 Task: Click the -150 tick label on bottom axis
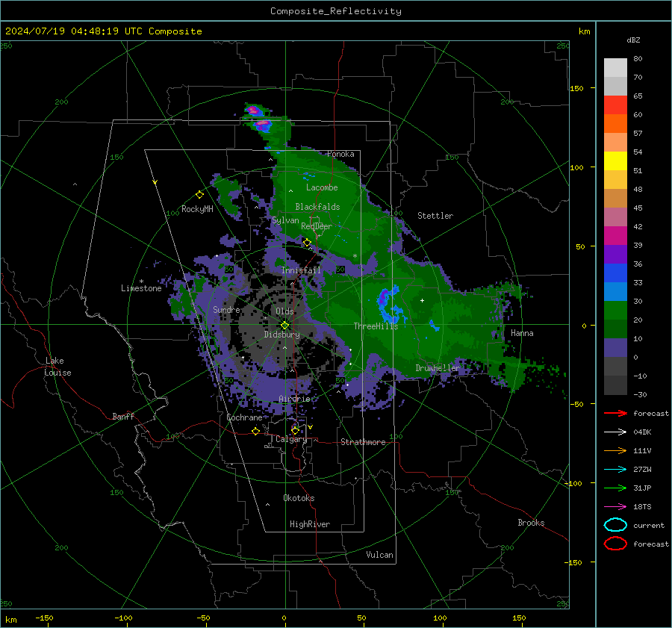[44, 618]
